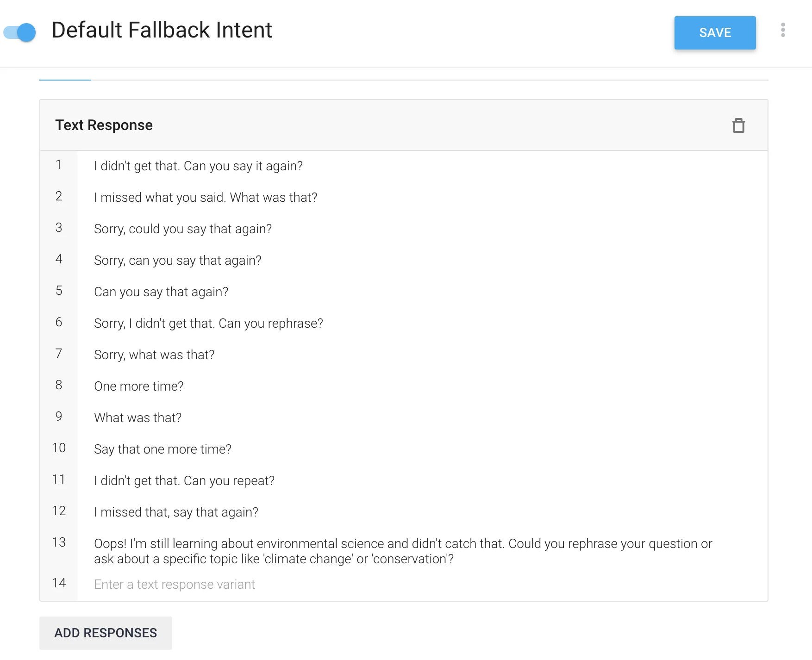Select "Sorry, could you say that again?" response
This screenshot has width=812, height=660.
tap(183, 229)
